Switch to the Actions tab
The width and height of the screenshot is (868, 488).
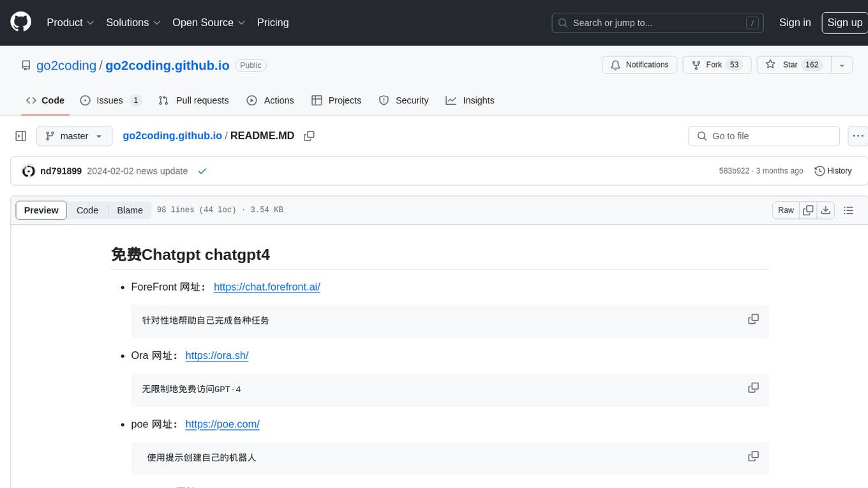(x=270, y=100)
